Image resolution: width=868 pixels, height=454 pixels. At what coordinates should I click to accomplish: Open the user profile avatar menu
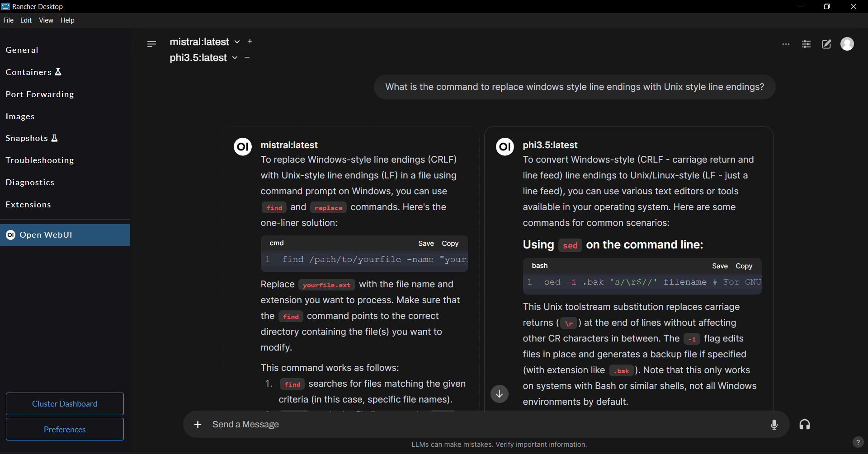coord(847,44)
